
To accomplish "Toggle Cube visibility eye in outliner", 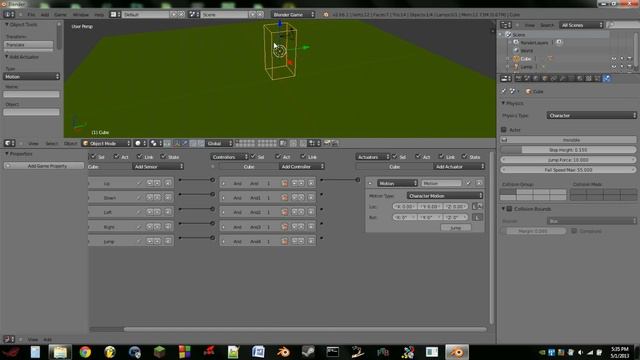I will (x=613, y=59).
